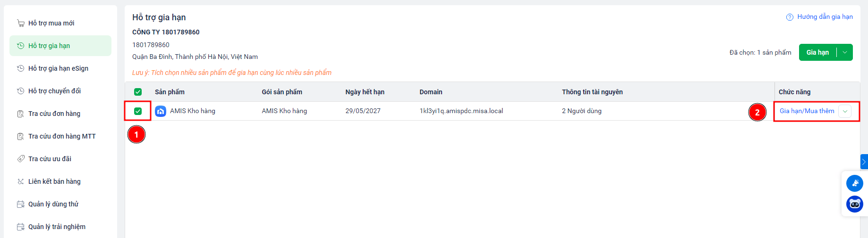868x238 pixels.
Task: Click Hỗ trợ chuyển đổi clock icon
Action: tap(21, 91)
